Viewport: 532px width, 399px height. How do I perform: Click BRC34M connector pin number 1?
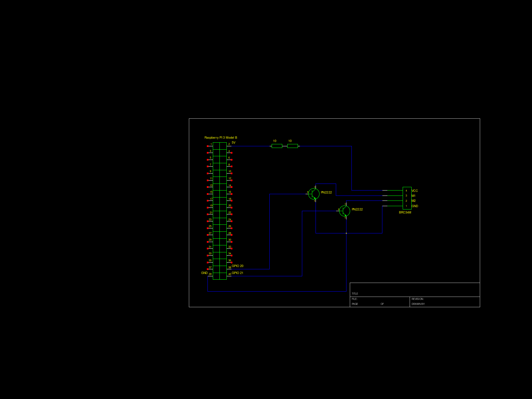pos(406,206)
